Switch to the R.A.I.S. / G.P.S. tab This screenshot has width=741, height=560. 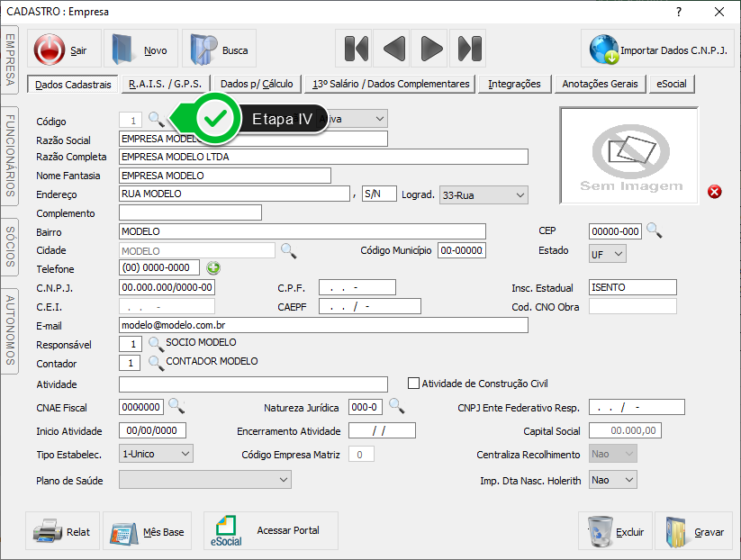click(165, 84)
